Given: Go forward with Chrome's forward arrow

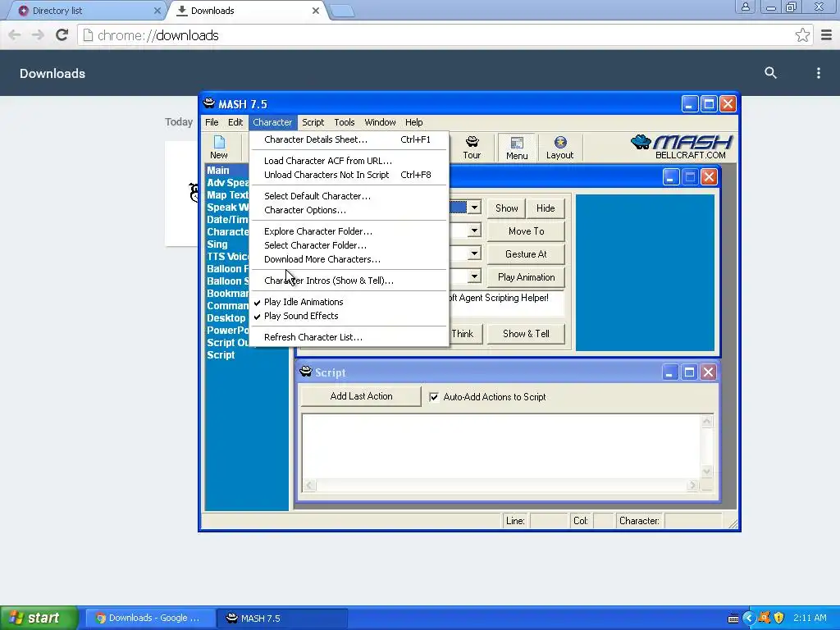Looking at the screenshot, I should [38, 35].
